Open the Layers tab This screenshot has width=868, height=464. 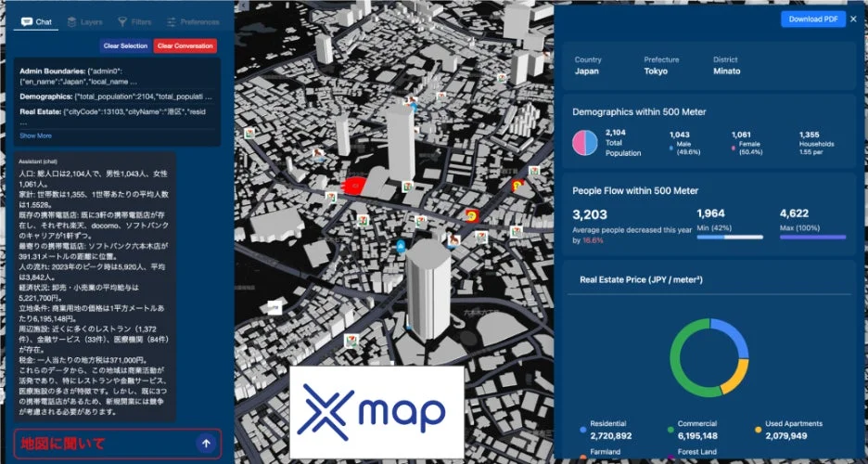coord(85,21)
